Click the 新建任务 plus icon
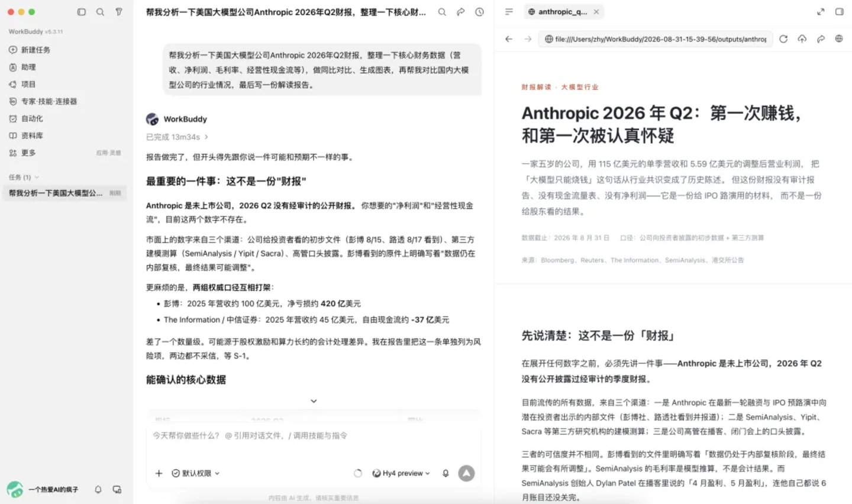 12,50
